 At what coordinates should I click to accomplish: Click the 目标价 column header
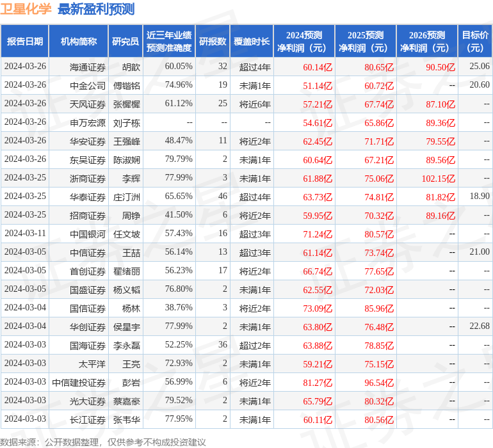point(475,41)
